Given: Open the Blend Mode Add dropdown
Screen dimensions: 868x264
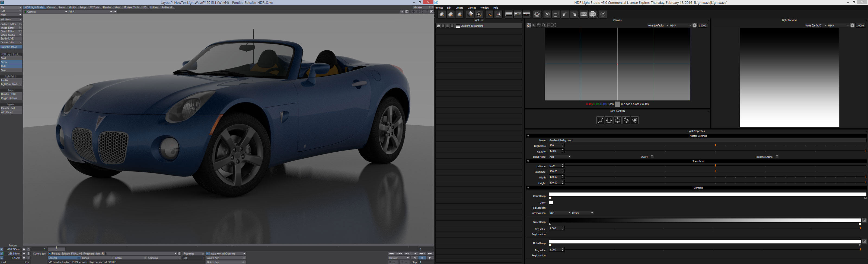Looking at the screenshot, I should (x=560, y=157).
